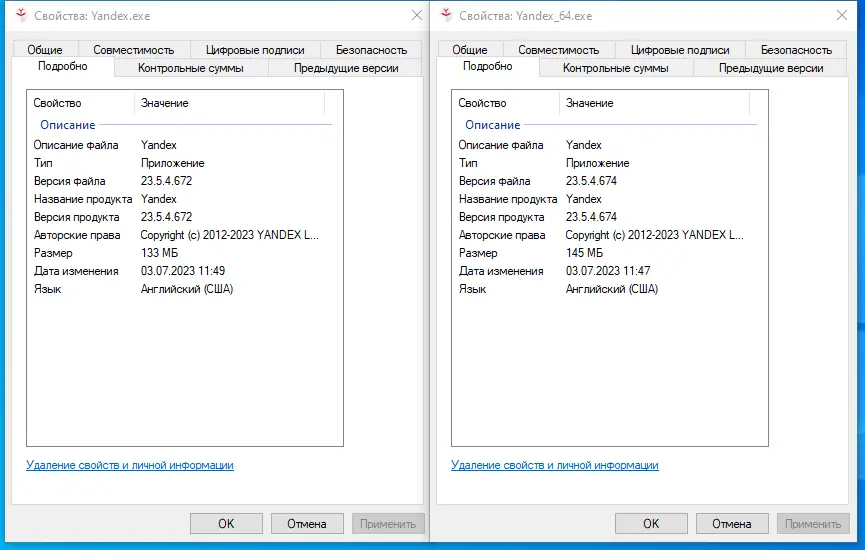Open Контрольные суммы tab in Yandex.exe window
The image size is (865, 550).
click(x=191, y=68)
